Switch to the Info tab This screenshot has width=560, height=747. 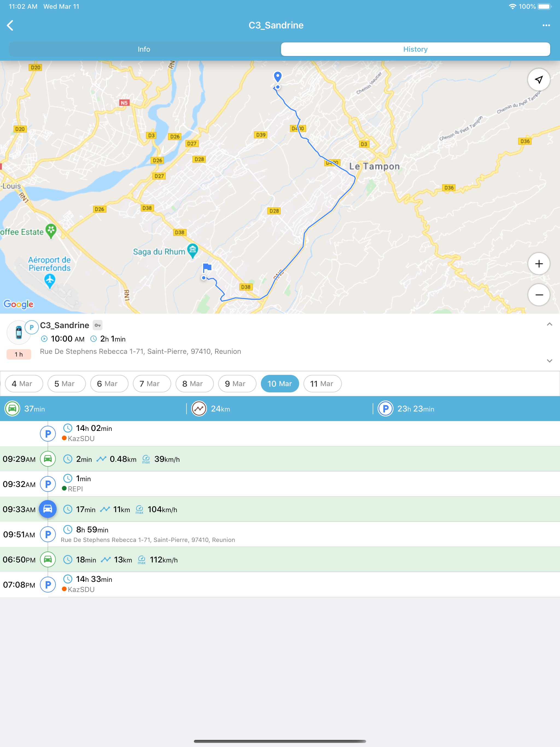[144, 49]
